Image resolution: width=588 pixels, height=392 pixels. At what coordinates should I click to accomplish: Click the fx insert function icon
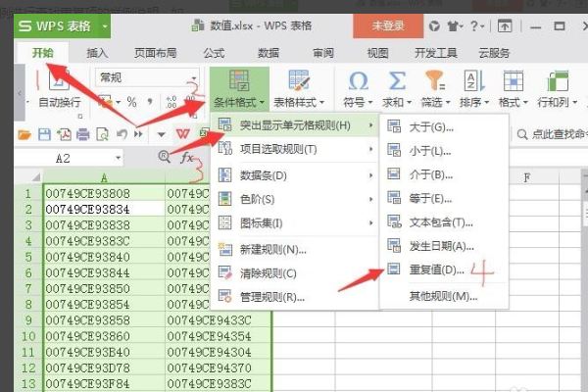[186, 157]
